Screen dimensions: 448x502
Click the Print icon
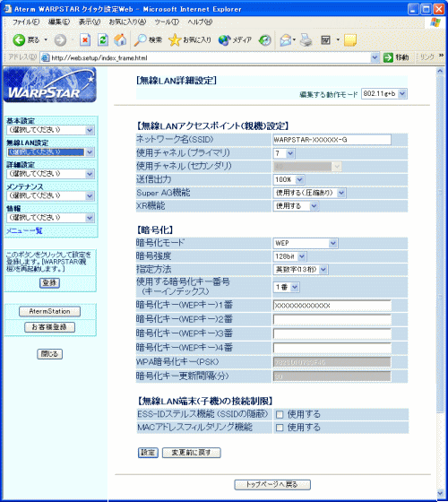pyautogui.click(x=306, y=40)
